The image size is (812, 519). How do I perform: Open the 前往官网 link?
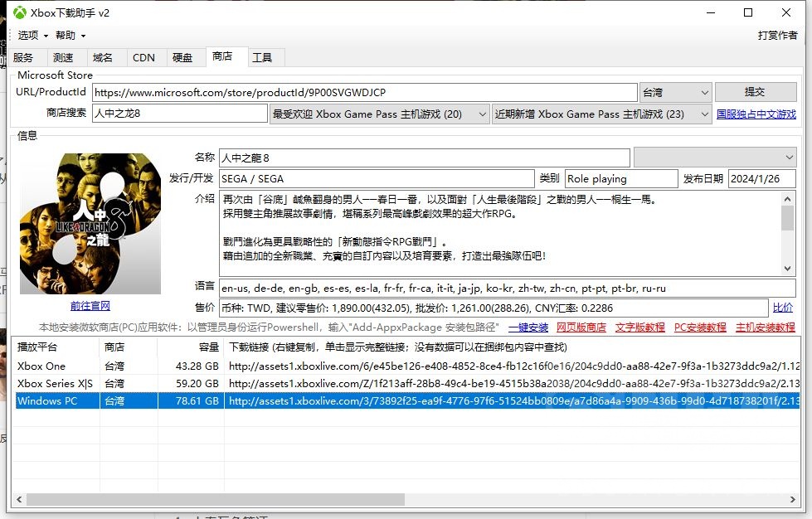tap(90, 306)
